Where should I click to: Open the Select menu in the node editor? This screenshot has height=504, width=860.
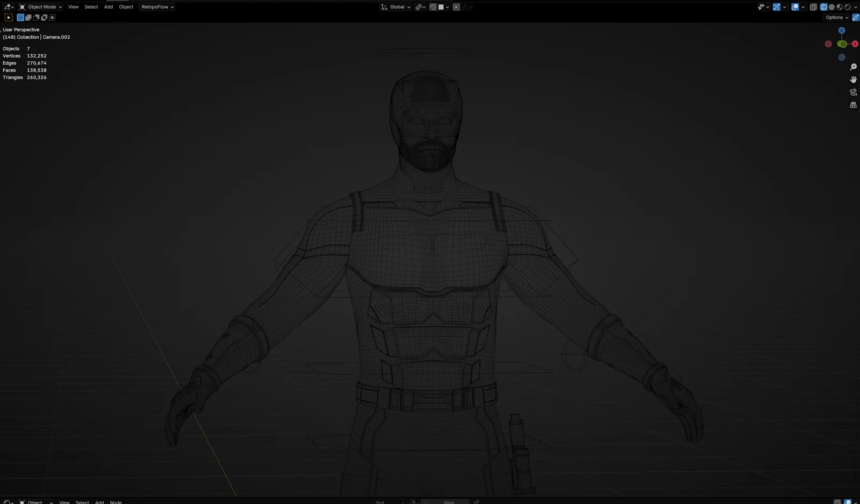pyautogui.click(x=82, y=502)
